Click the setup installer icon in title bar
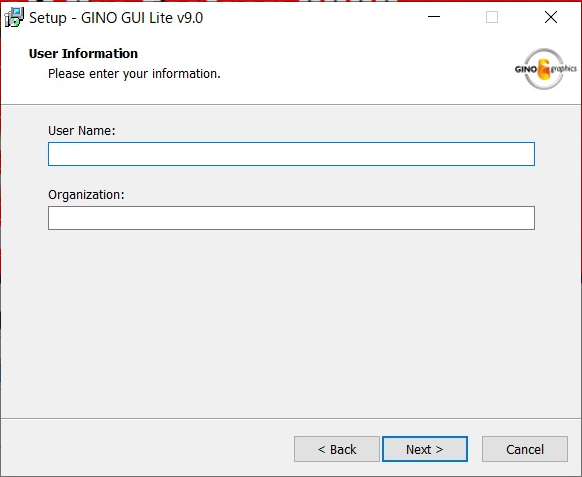Image resolution: width=582 pixels, height=477 pixels. (x=14, y=17)
